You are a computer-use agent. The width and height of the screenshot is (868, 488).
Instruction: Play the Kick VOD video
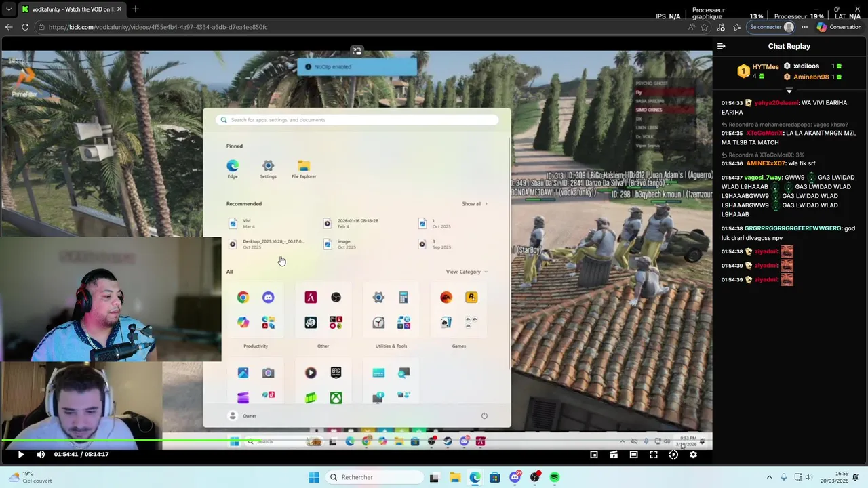pyautogui.click(x=20, y=455)
